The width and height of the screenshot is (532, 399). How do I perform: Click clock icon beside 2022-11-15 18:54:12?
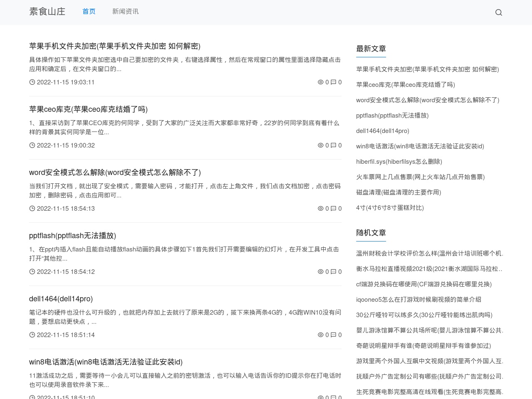32,272
